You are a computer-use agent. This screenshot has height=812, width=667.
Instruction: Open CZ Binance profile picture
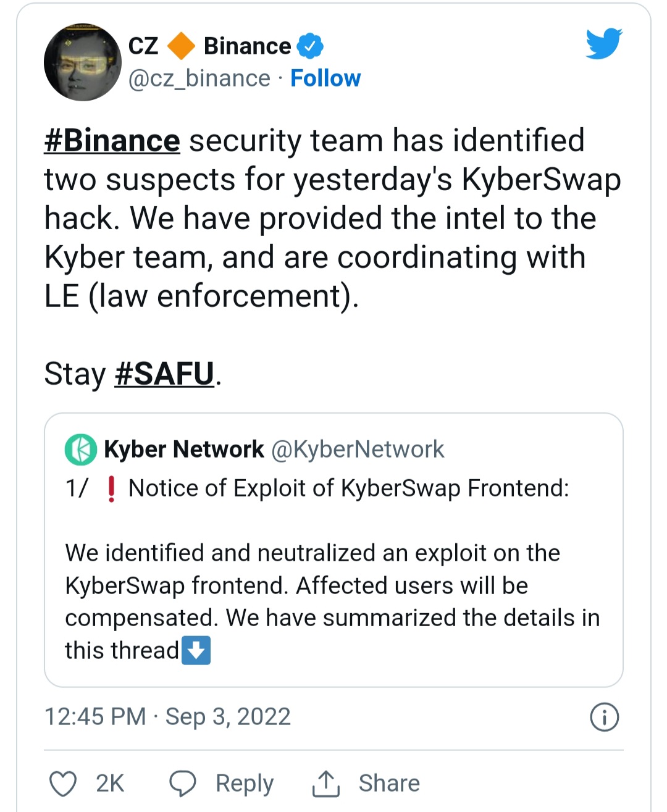click(82, 62)
